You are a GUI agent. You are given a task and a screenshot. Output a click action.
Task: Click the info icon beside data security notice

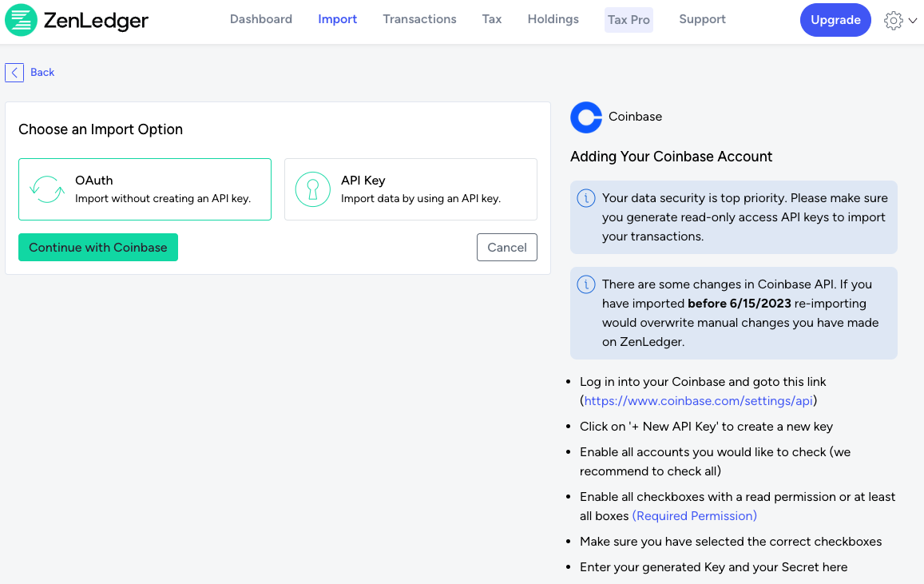[x=585, y=198]
